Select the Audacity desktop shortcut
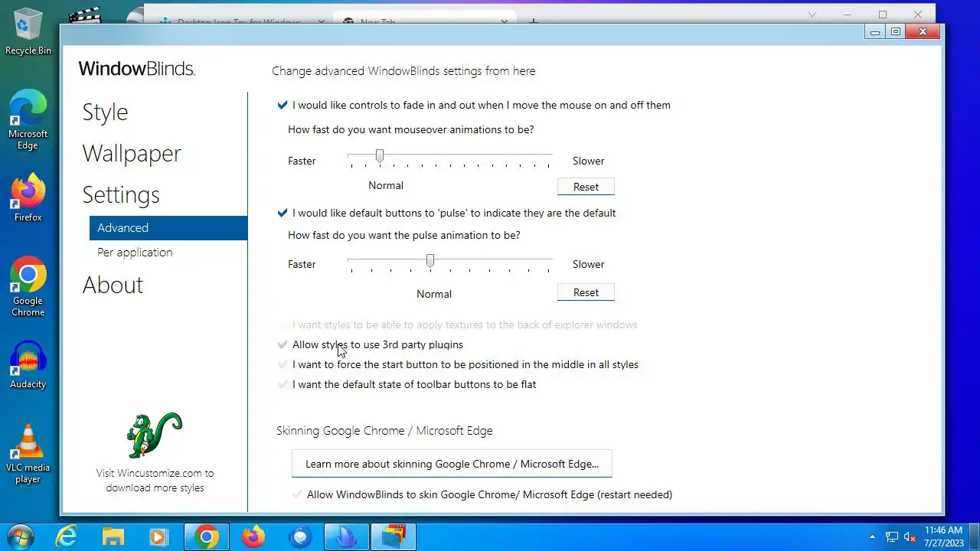980x551 pixels. [28, 365]
